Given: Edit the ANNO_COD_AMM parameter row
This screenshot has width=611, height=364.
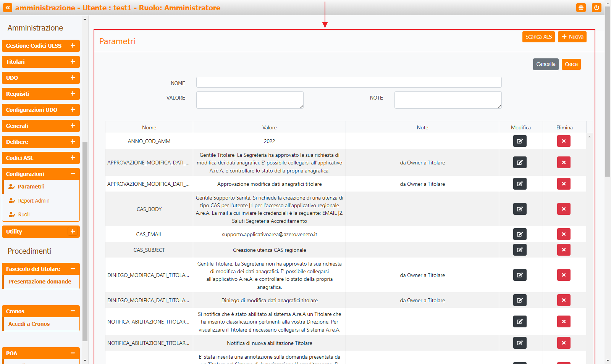Looking at the screenshot, I should point(520,141).
